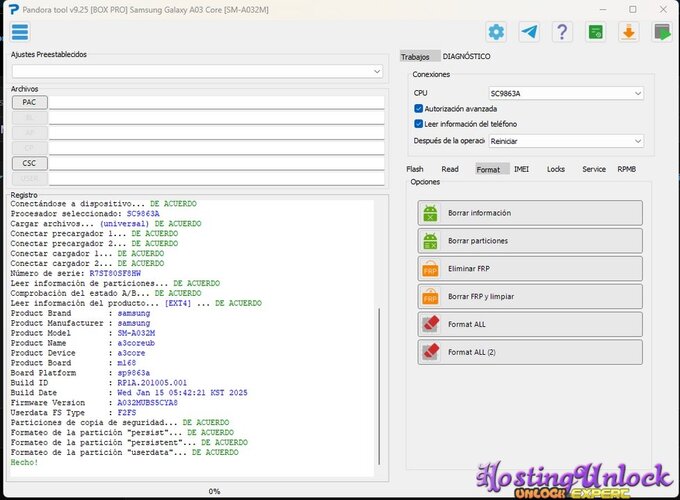Open the Service tab
Image resolution: width=680 pixels, height=500 pixels.
point(594,169)
